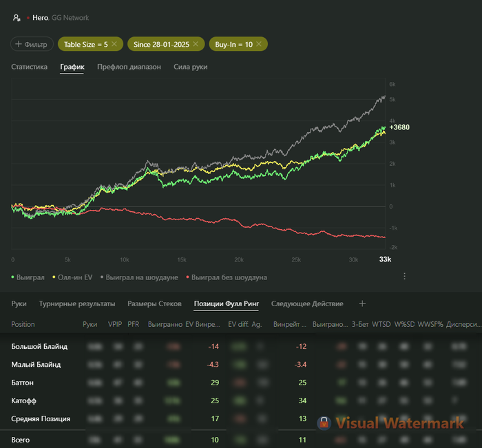Click the player profile icon beside Hero
The image size is (482, 448).
point(17,18)
